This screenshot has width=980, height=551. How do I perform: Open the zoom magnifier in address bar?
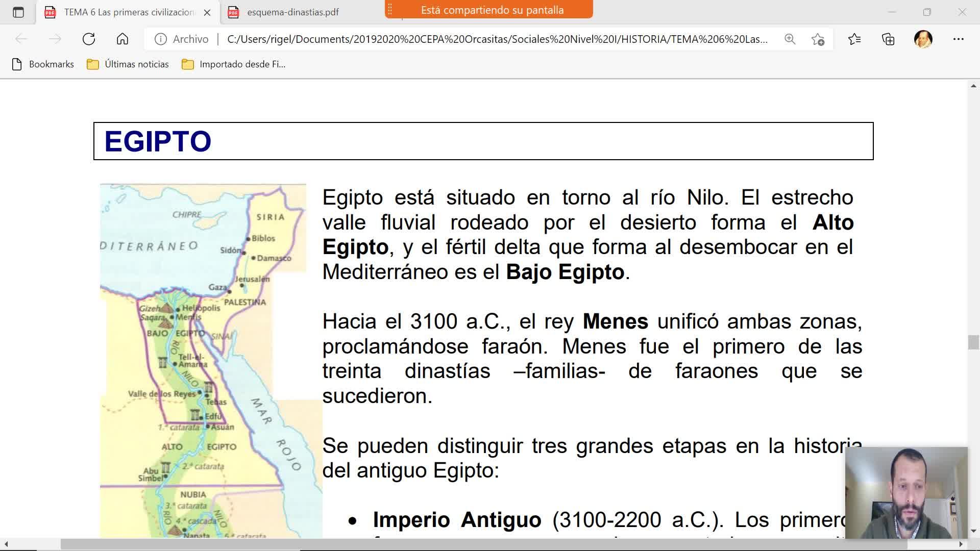790,39
